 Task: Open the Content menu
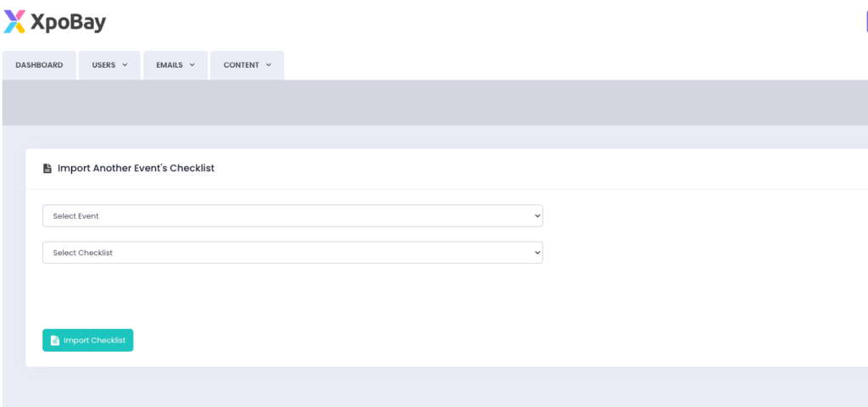pyautogui.click(x=242, y=65)
